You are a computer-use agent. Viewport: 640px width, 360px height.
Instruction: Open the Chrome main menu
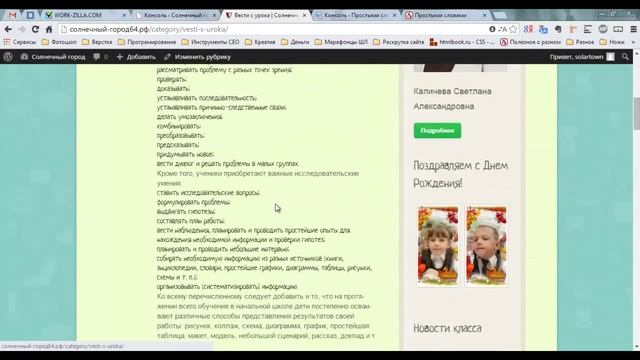pyautogui.click(x=633, y=29)
